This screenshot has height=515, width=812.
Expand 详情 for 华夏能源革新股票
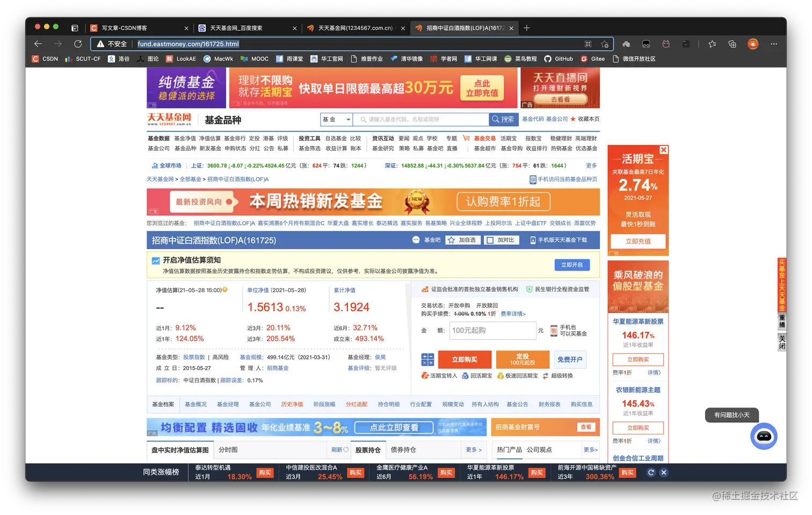[654, 373]
